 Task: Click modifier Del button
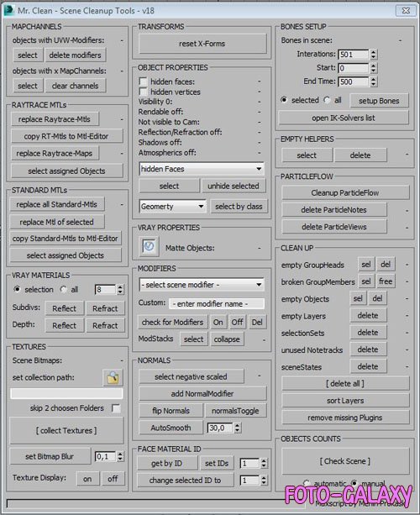[257, 323]
